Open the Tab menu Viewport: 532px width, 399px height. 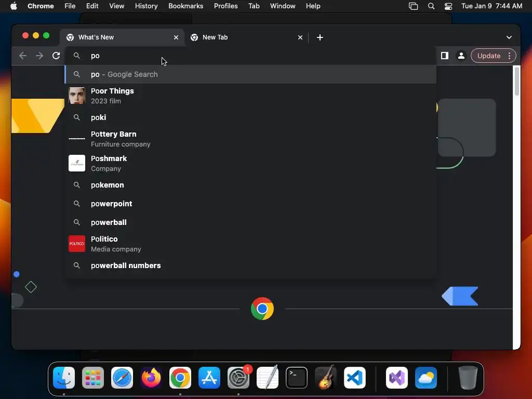pos(254,6)
